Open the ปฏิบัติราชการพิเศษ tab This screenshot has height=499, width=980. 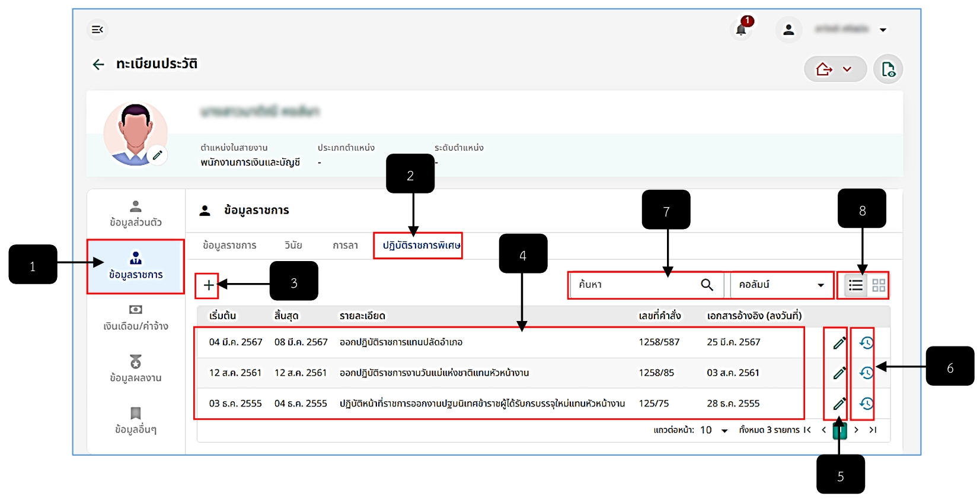tap(421, 246)
